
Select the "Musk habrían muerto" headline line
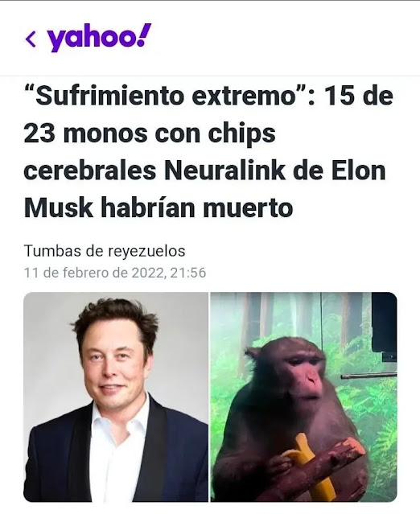point(159,208)
